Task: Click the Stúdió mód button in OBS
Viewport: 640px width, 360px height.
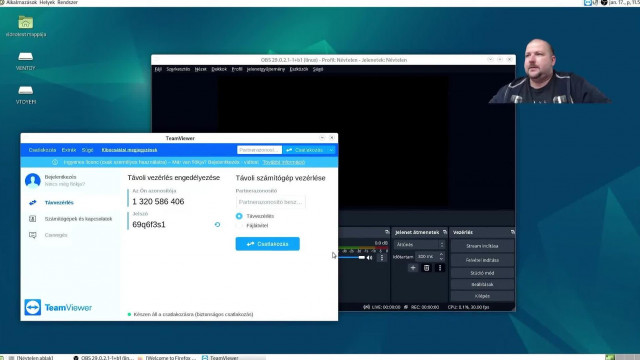Action: [x=482, y=273]
